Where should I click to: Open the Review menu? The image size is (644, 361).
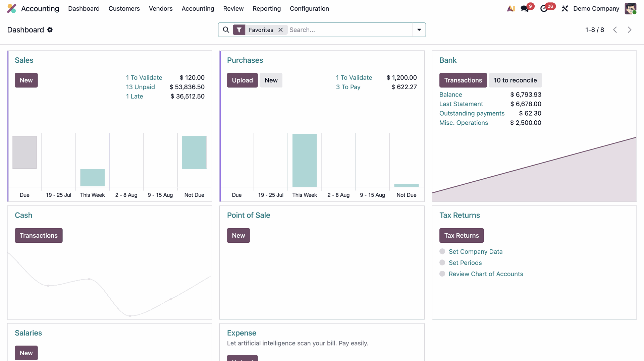233,9
